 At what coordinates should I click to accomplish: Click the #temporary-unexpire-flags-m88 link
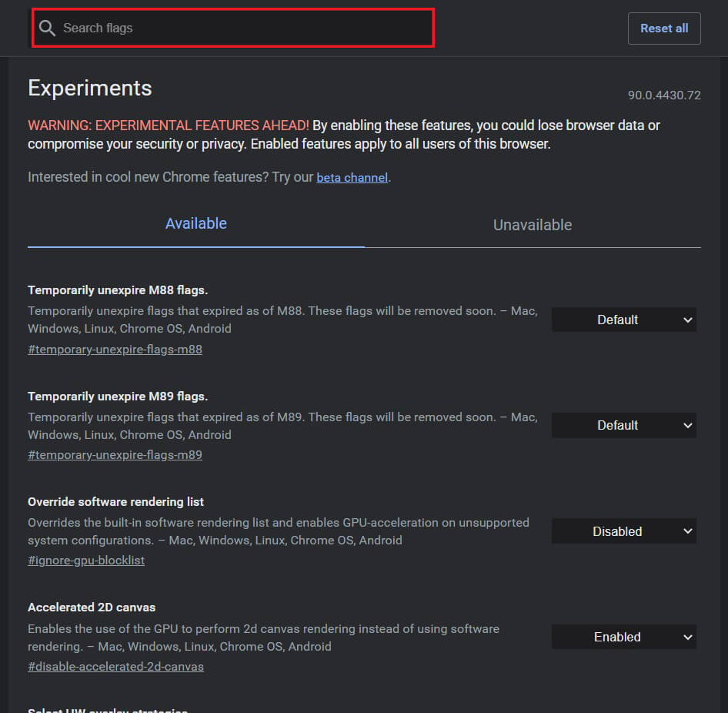(x=115, y=349)
